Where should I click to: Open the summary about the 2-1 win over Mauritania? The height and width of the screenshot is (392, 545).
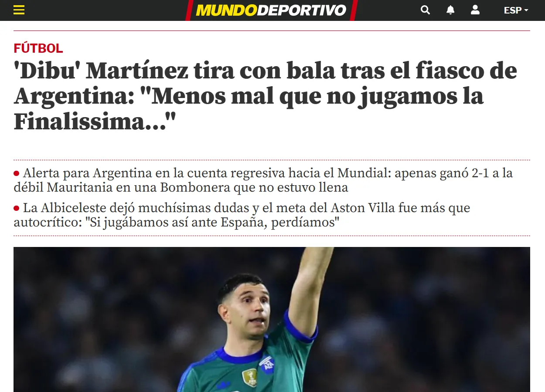pyautogui.click(x=263, y=180)
